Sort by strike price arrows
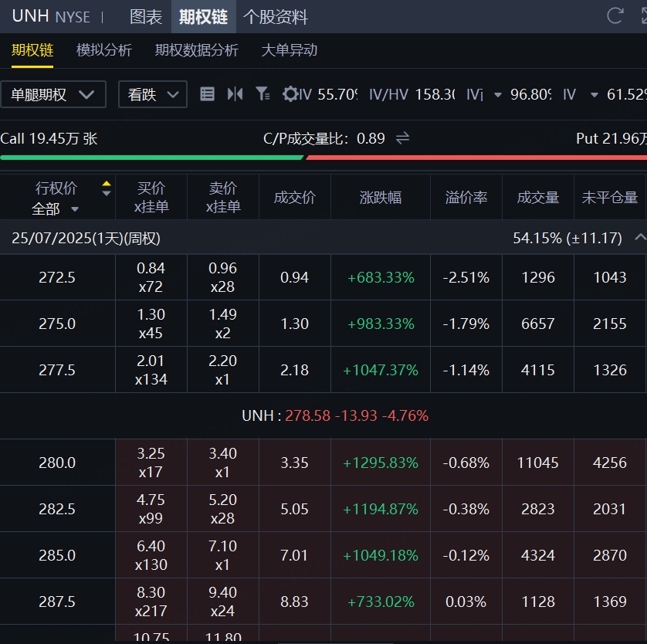 tap(107, 188)
